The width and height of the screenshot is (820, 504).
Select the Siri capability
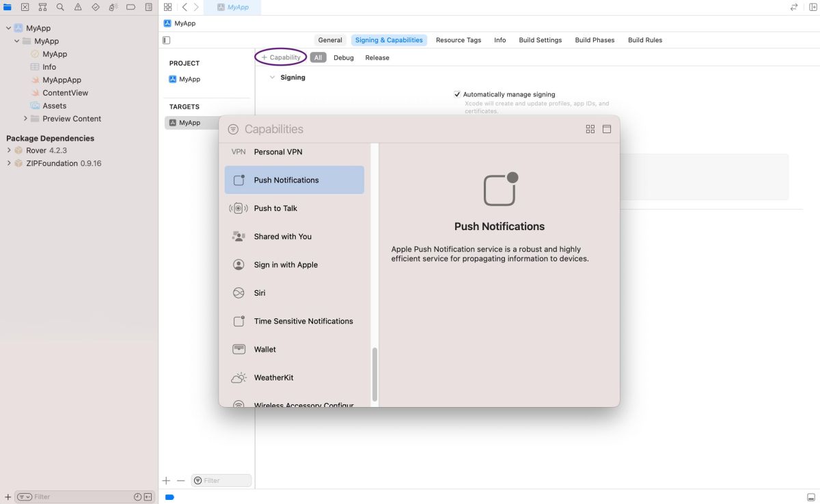(x=295, y=293)
